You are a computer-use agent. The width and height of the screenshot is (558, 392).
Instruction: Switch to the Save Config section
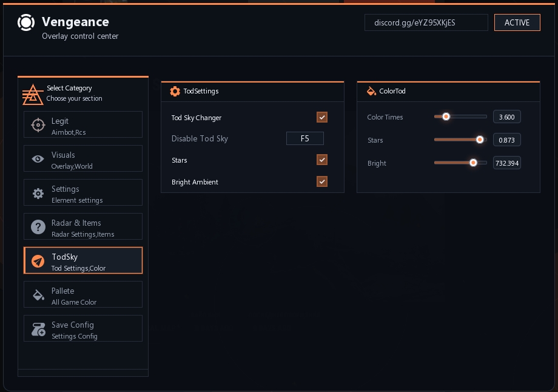tap(83, 329)
